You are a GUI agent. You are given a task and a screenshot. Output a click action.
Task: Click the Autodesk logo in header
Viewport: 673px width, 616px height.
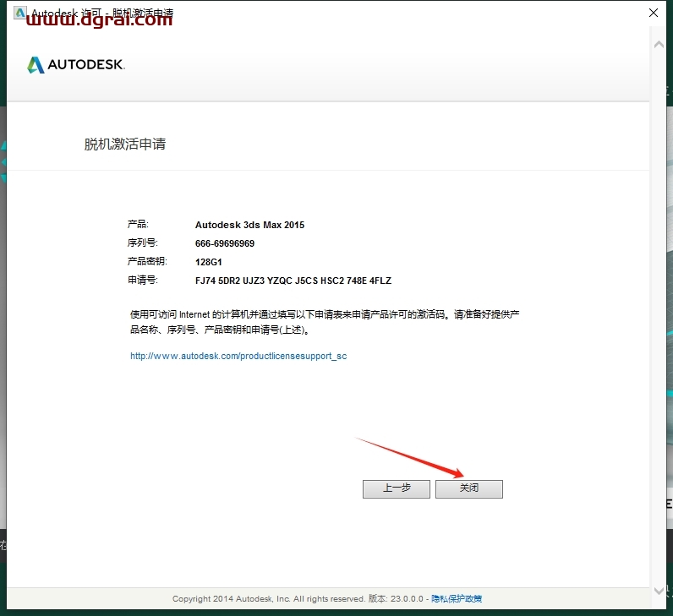pos(76,65)
